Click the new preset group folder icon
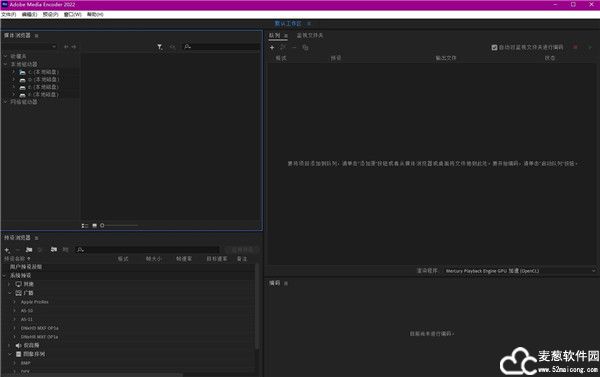This screenshot has height=377, width=600. click(x=29, y=250)
